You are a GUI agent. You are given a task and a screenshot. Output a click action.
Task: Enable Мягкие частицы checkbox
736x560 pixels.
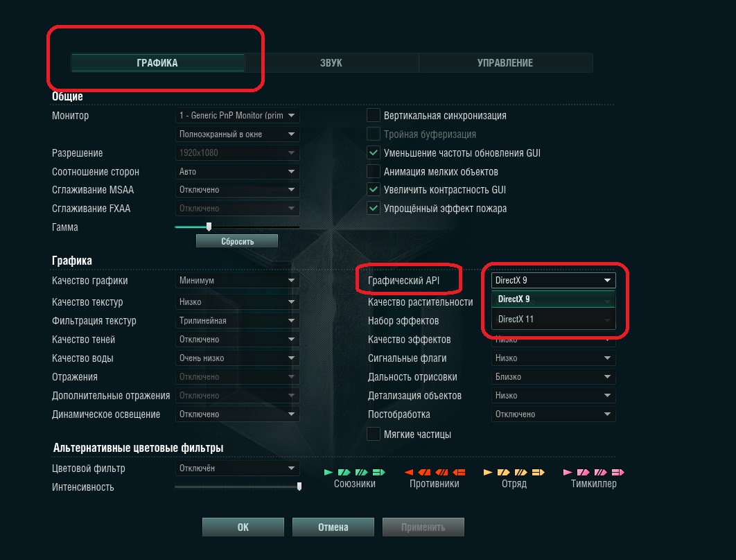pyautogui.click(x=373, y=434)
